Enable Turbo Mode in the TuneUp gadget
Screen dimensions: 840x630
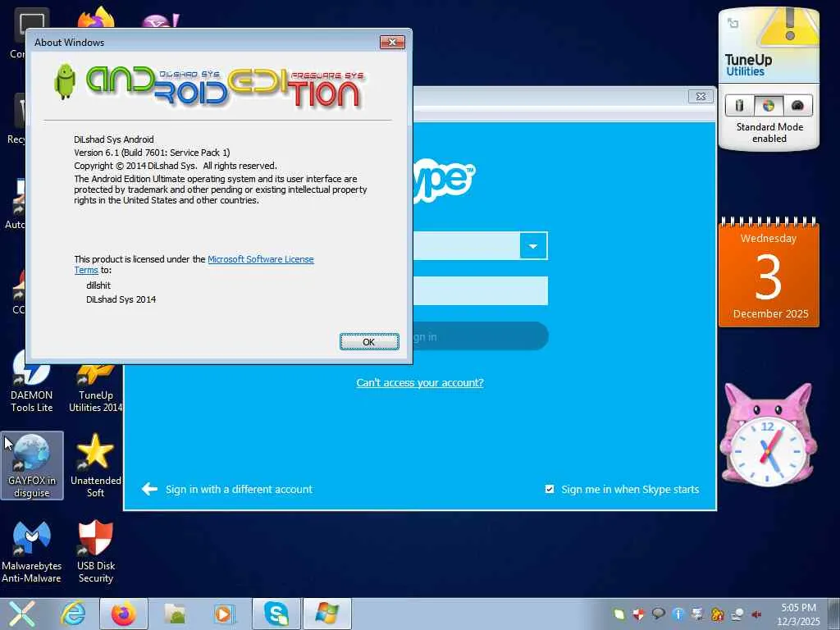coord(797,106)
